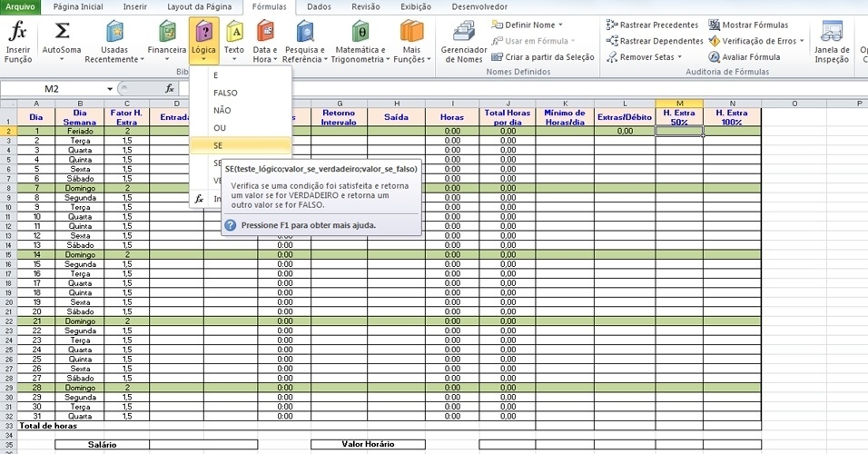Image resolution: width=868 pixels, height=454 pixels.
Task: Expand the AutoSoma dropdown arrow
Action: pyautogui.click(x=62, y=59)
